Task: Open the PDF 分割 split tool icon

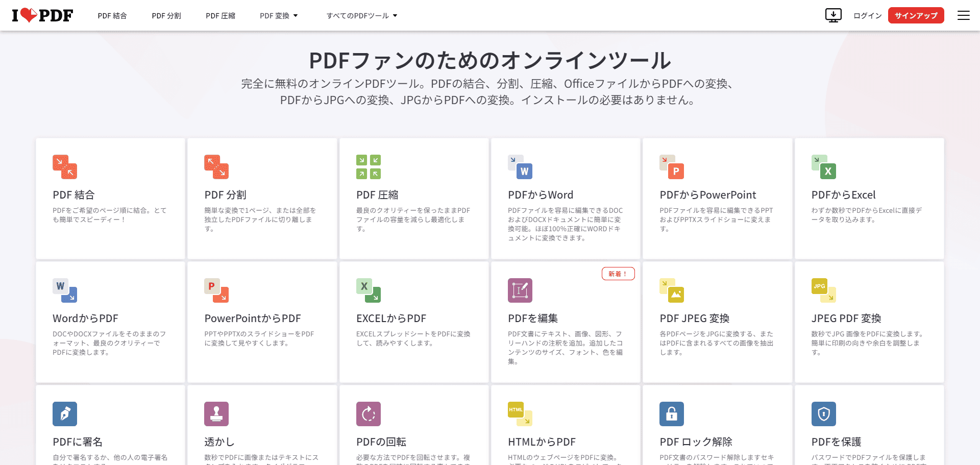Action: click(x=216, y=167)
